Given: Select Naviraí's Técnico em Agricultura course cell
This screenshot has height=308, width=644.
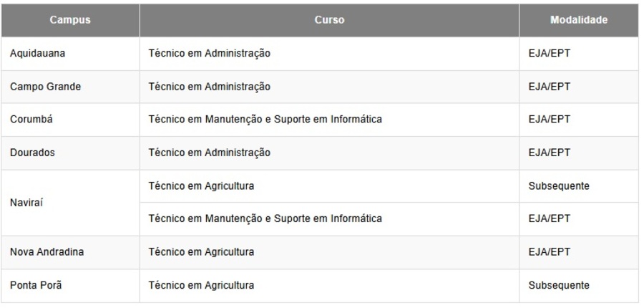Looking at the screenshot, I should coord(201,186).
